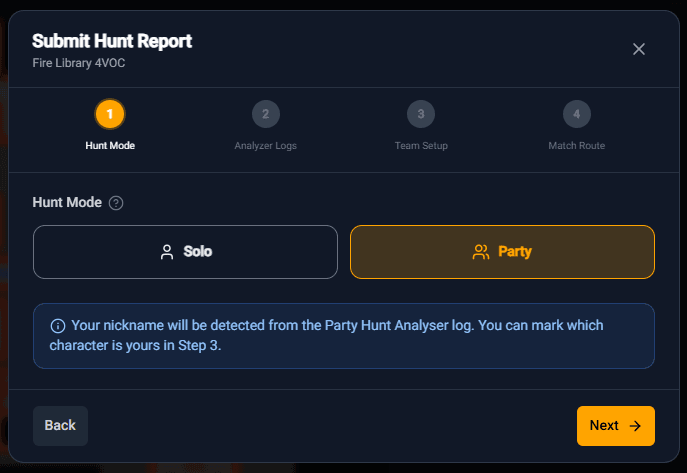
Task: Choose Party hunt mode
Action: (502, 252)
